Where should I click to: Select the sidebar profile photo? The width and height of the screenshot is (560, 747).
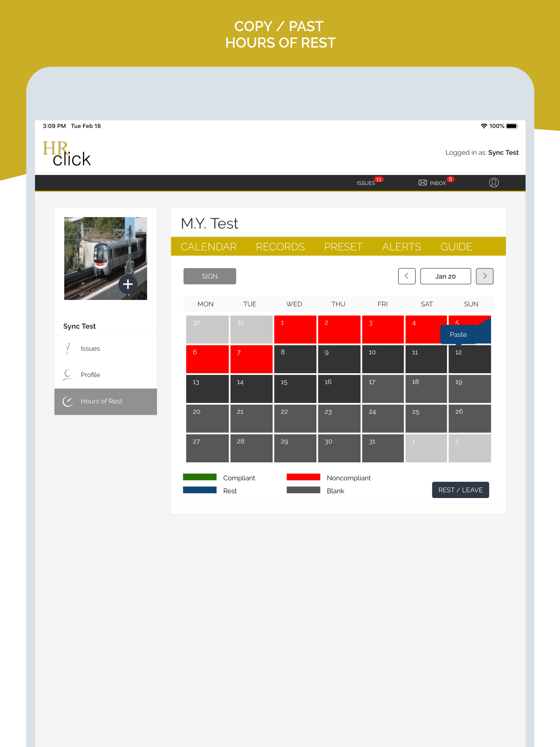coord(105,258)
